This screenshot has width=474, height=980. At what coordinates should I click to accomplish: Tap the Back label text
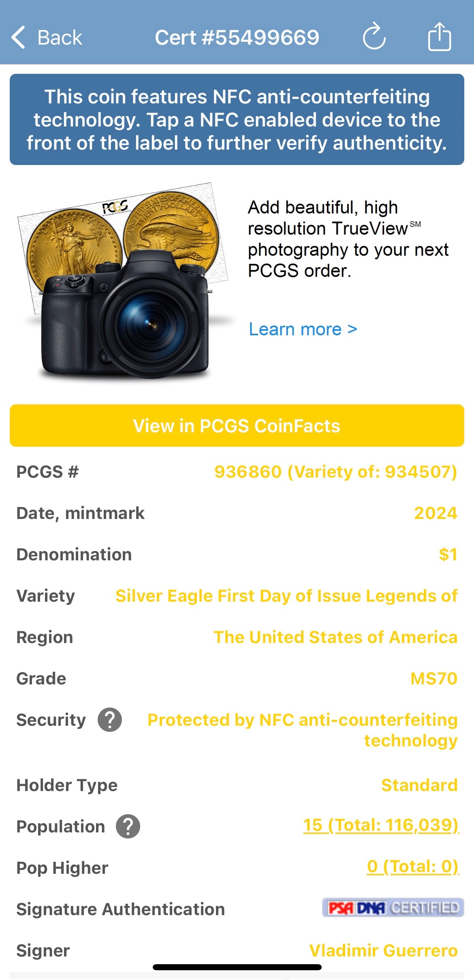coord(60,37)
